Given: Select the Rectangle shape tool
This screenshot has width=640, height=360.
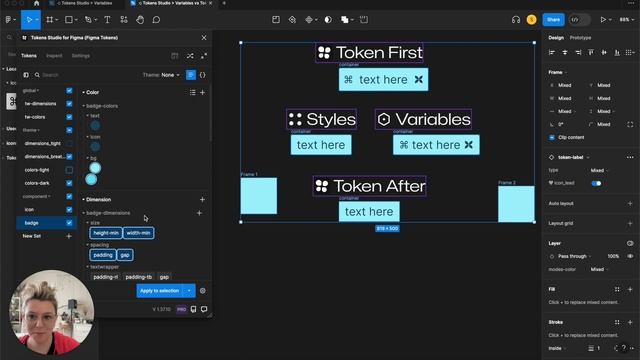Looking at the screenshot, I should point(69,20).
